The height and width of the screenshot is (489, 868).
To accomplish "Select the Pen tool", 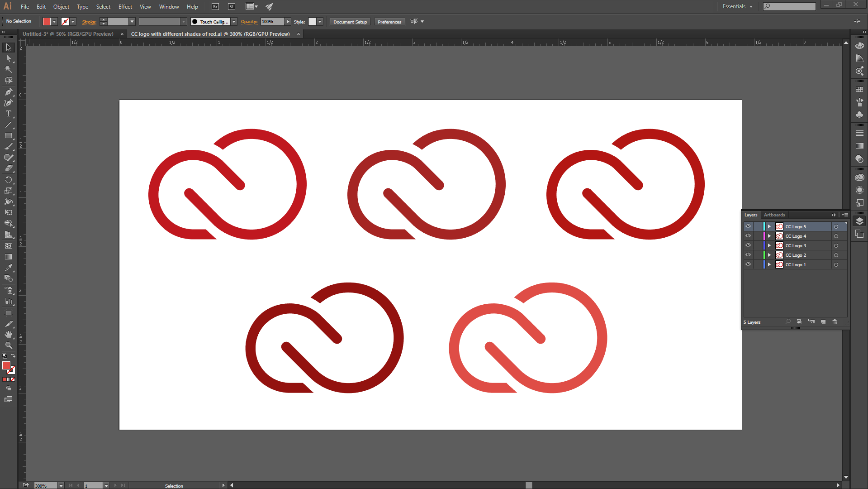I will (8, 92).
